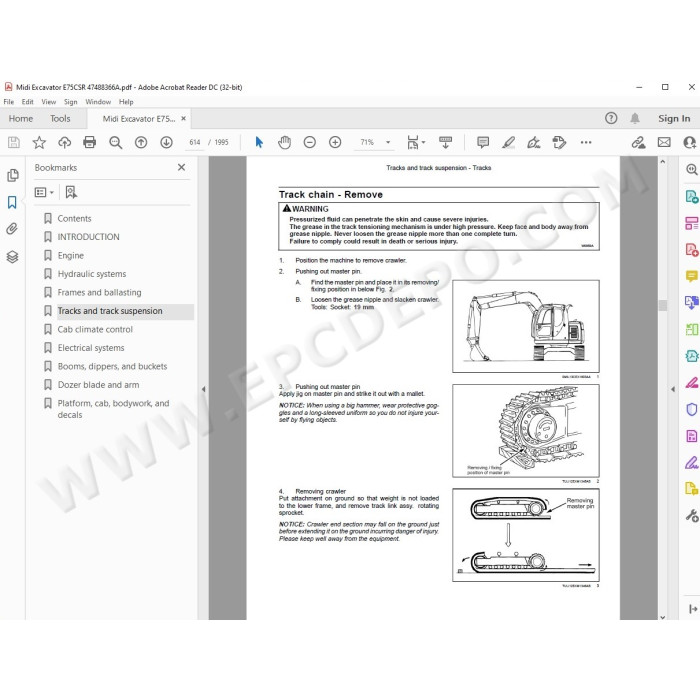Print the document with the printer icon
The width and height of the screenshot is (700, 700).
pos(90,142)
